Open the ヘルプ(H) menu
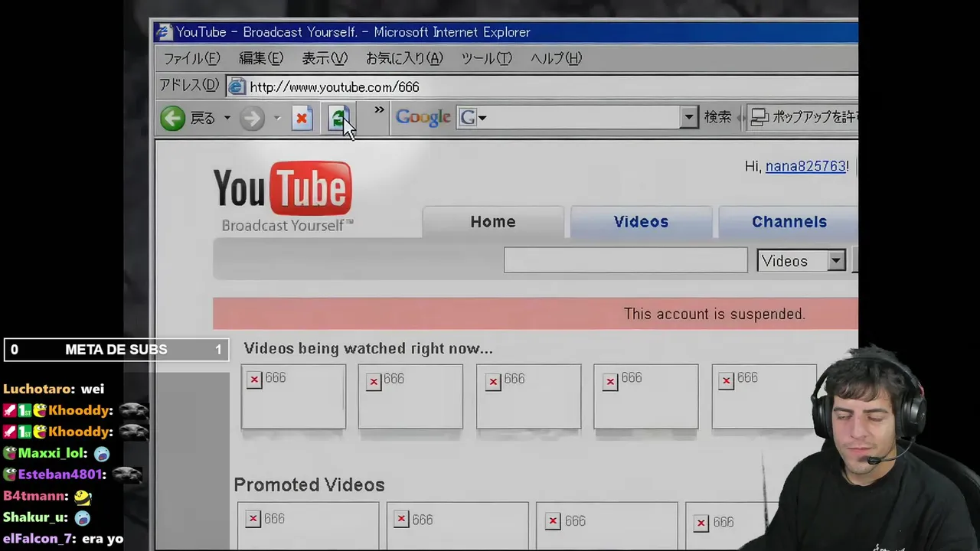The image size is (980, 551). 556,58
